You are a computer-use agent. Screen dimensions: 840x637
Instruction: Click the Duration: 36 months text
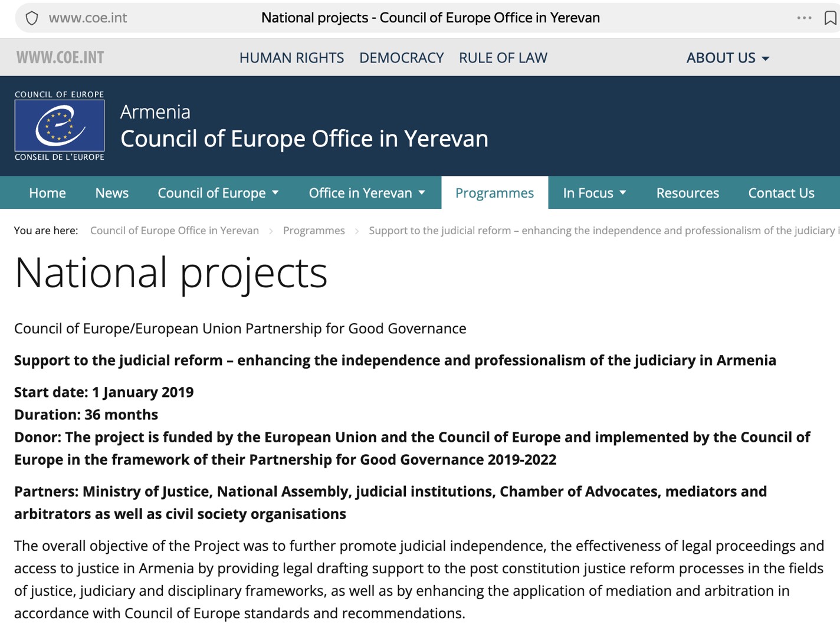pyautogui.click(x=86, y=415)
